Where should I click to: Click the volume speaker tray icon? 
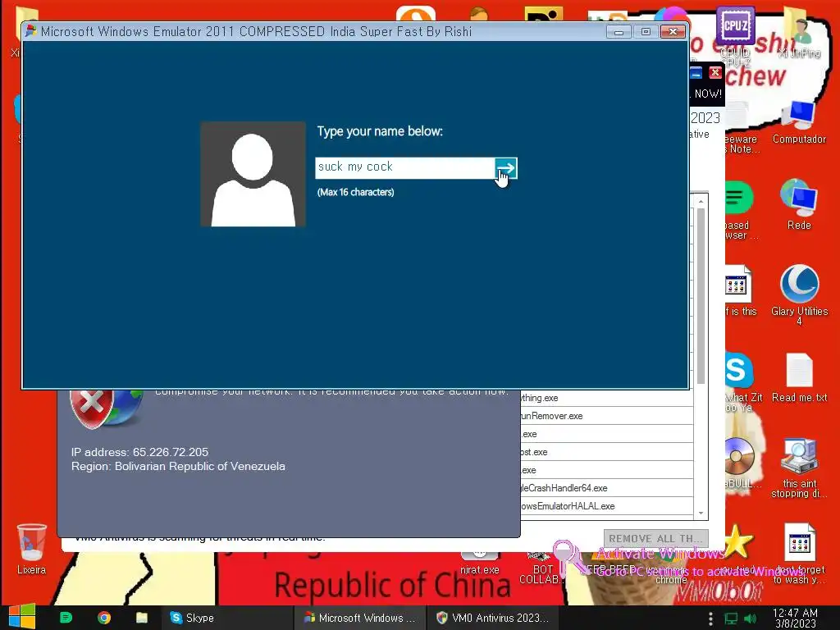tap(750, 619)
